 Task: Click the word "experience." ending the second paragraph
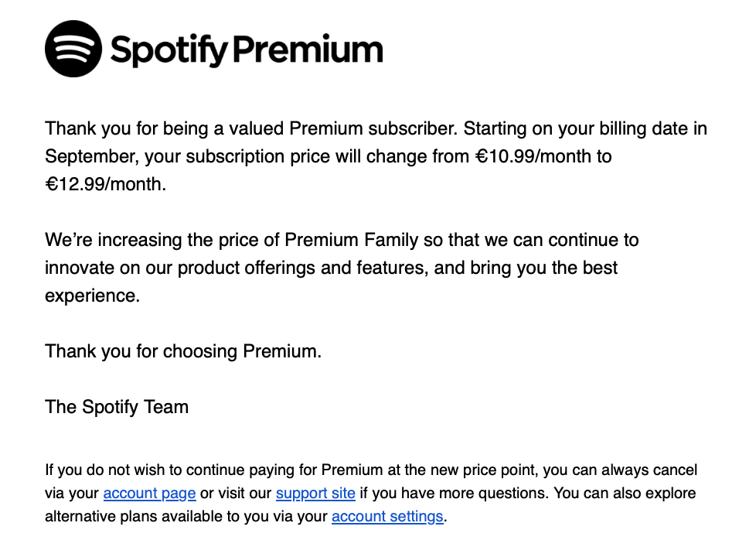tap(92, 296)
